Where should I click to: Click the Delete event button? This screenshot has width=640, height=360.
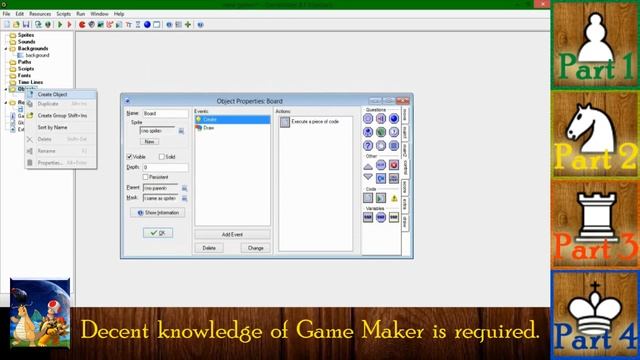tap(209, 248)
